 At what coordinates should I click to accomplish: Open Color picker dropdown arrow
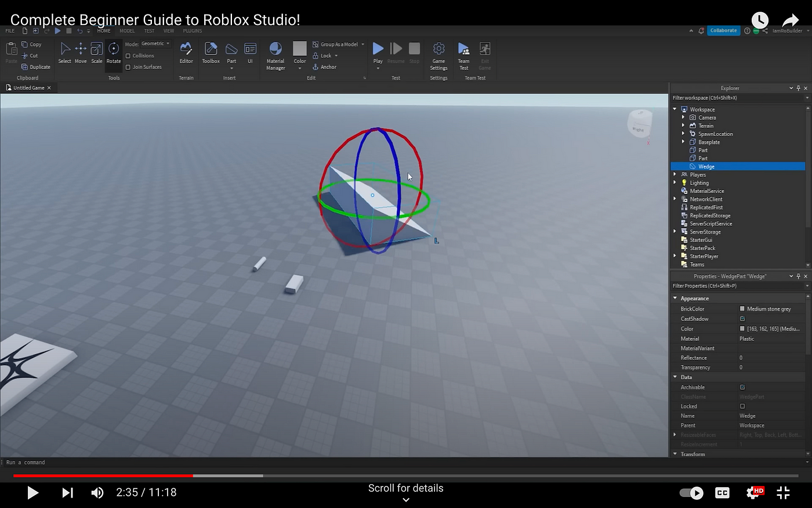tap(300, 69)
